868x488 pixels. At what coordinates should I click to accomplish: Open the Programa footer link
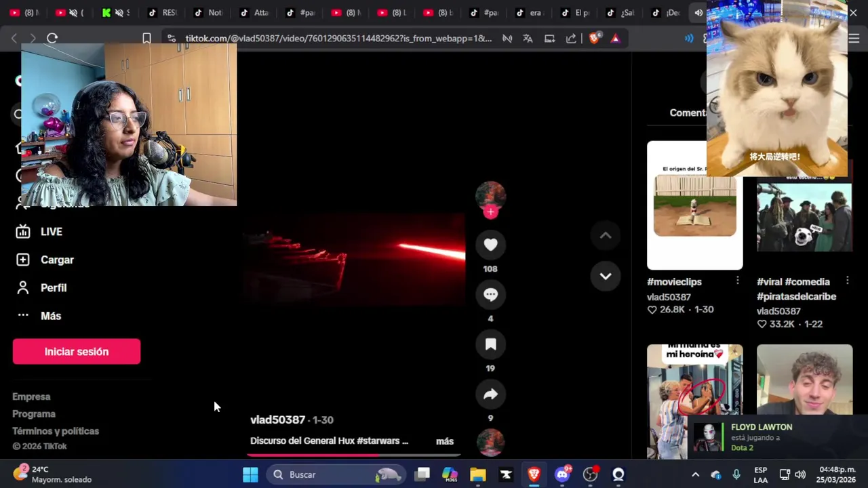tap(34, 414)
